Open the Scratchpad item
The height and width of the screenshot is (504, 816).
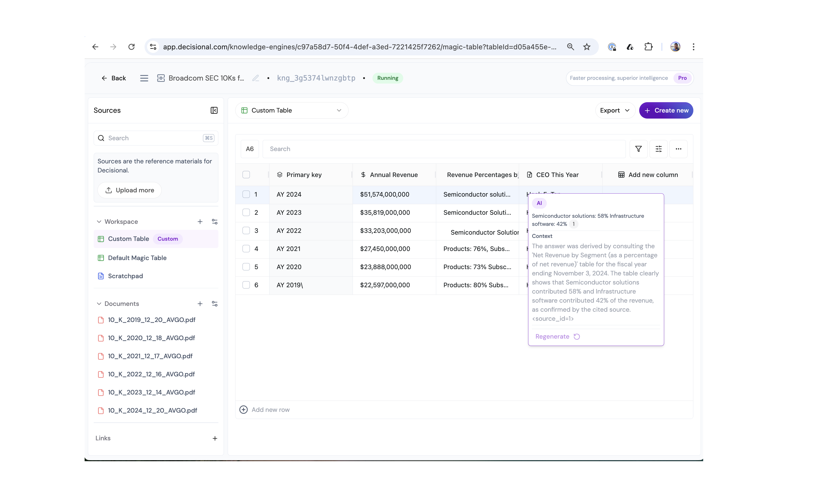tap(125, 276)
